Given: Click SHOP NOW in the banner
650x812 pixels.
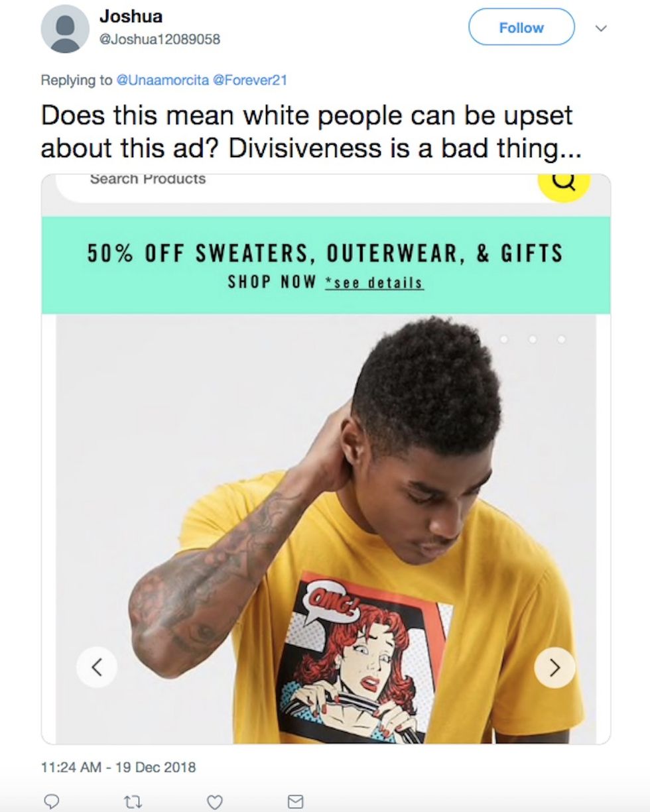Looking at the screenshot, I should click(272, 282).
